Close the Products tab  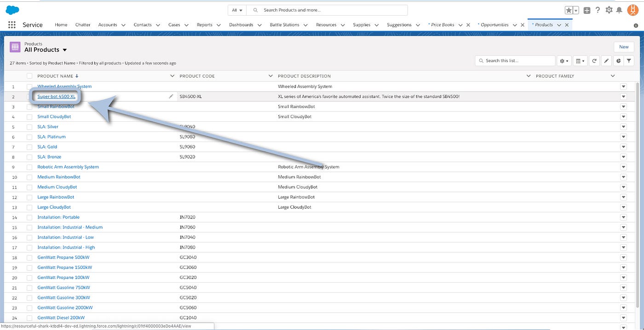tap(567, 25)
